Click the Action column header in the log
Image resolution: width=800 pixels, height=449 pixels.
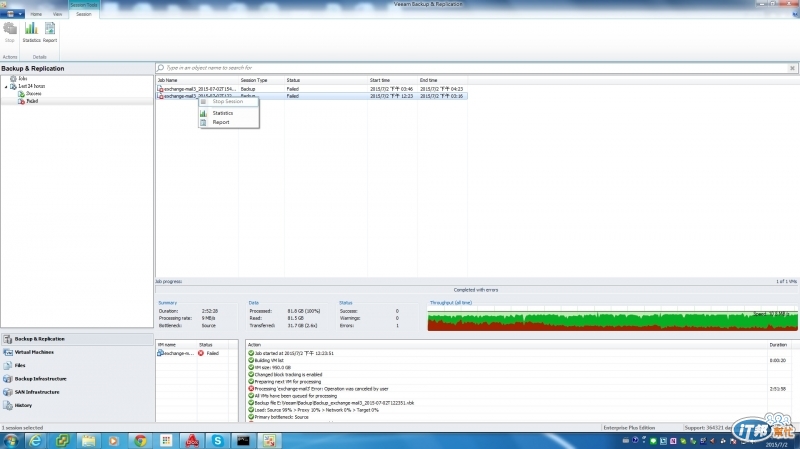(x=506, y=345)
